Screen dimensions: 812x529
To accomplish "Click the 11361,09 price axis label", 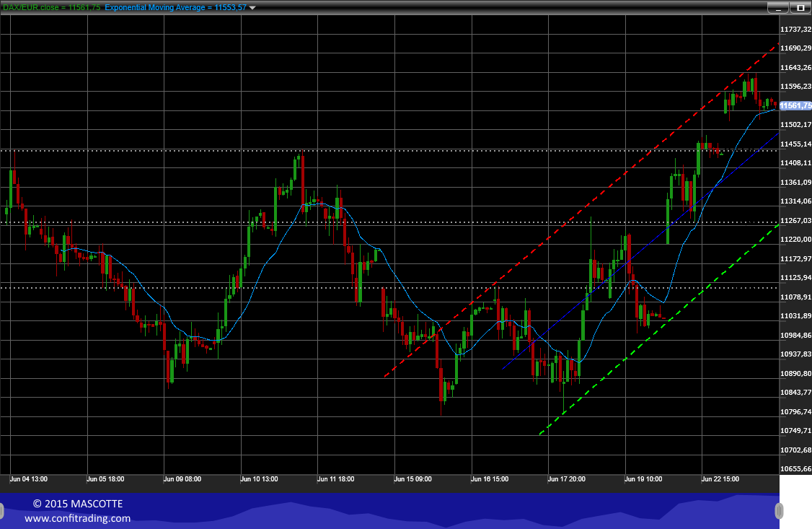I will click(795, 183).
